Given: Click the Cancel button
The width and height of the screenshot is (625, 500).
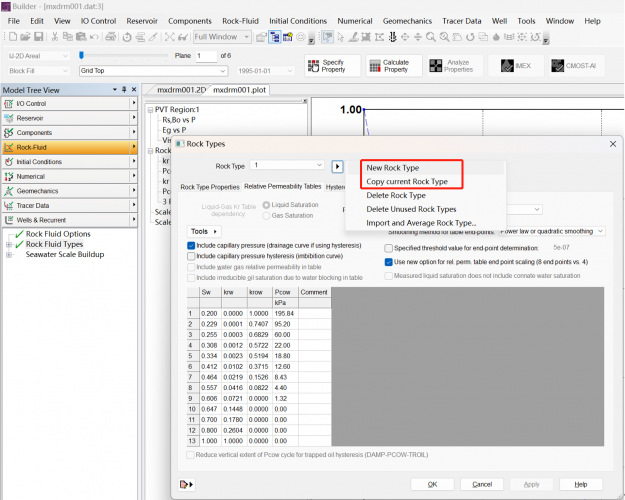Looking at the screenshot, I should click(484, 484).
